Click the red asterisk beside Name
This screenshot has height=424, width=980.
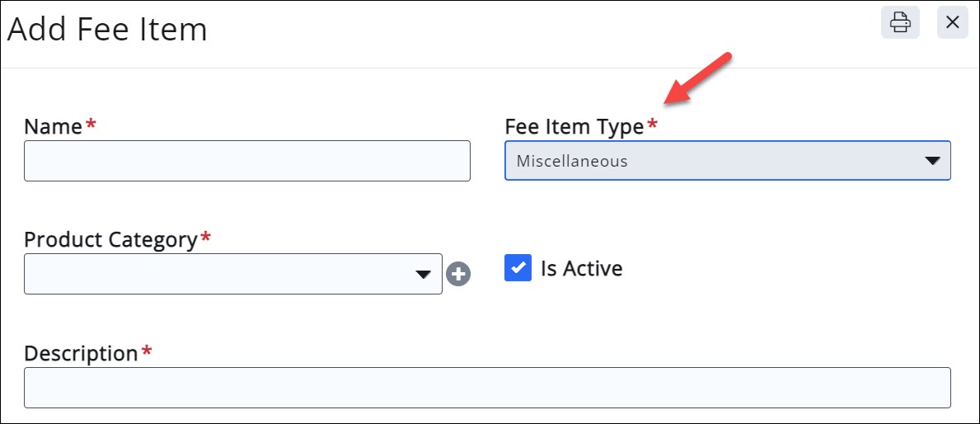click(x=91, y=124)
